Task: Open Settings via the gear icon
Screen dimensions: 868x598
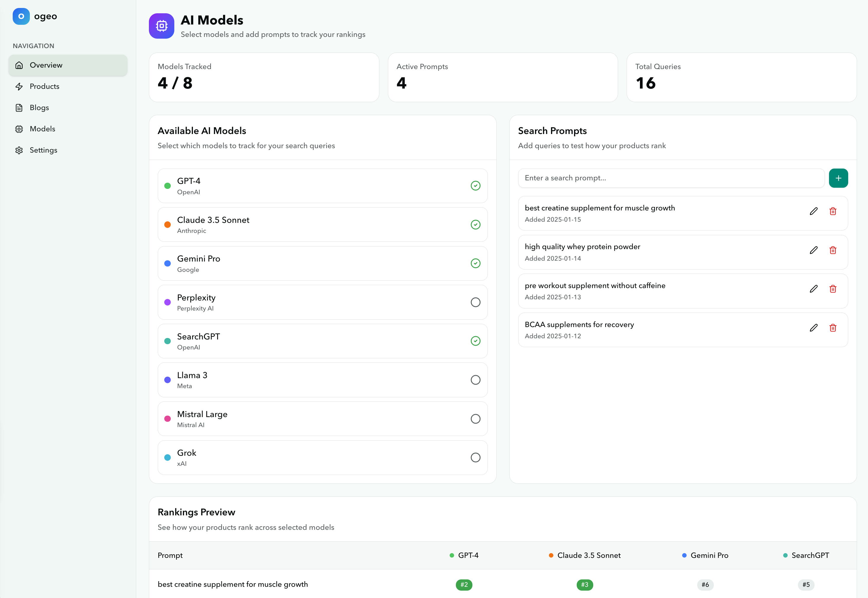Action: 19,150
